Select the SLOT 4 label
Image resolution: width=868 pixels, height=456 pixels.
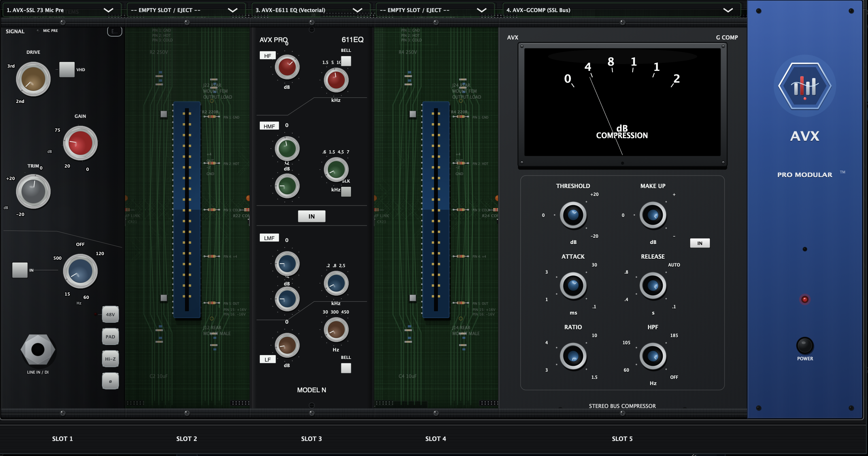point(436,438)
